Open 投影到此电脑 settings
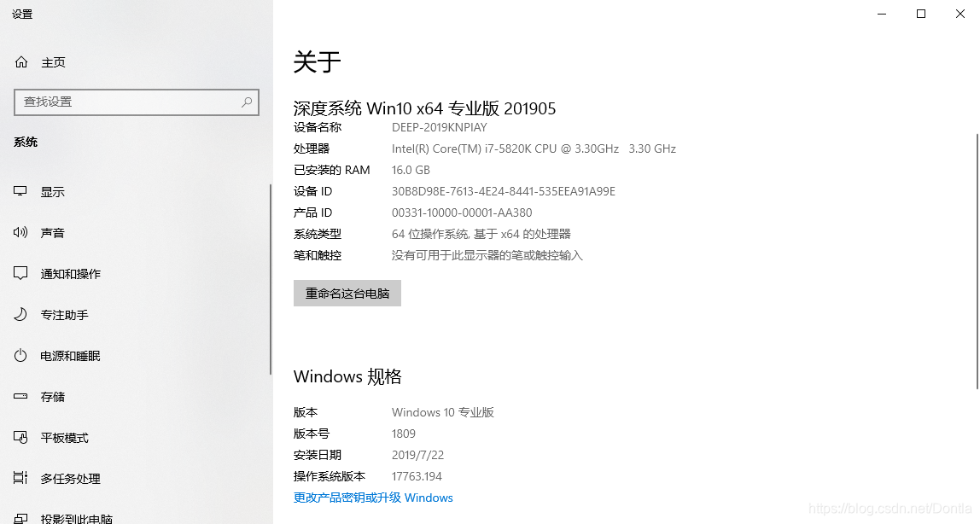Screen dimensions: 980x524 (77, 518)
